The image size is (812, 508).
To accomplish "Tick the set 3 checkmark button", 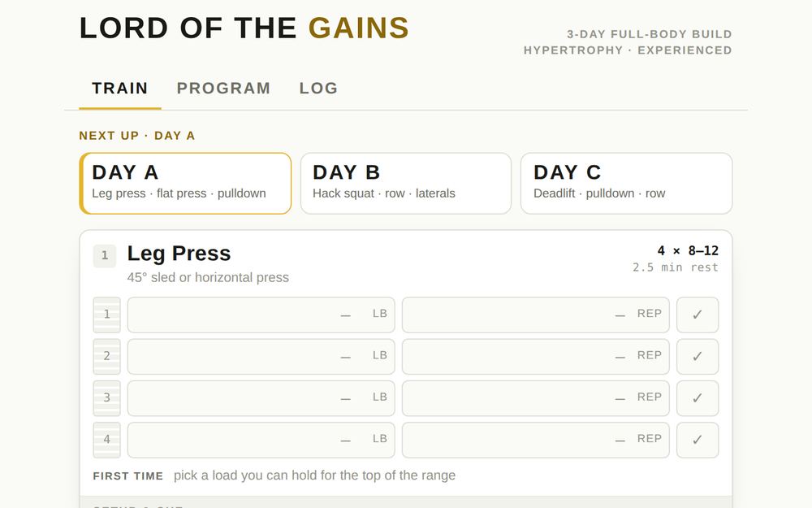I will tap(697, 398).
